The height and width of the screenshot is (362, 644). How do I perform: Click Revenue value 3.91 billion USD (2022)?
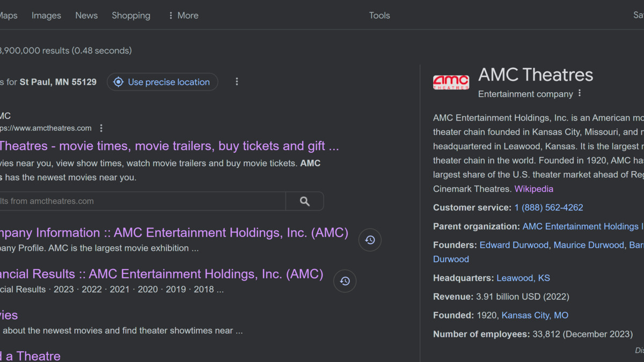523,297
